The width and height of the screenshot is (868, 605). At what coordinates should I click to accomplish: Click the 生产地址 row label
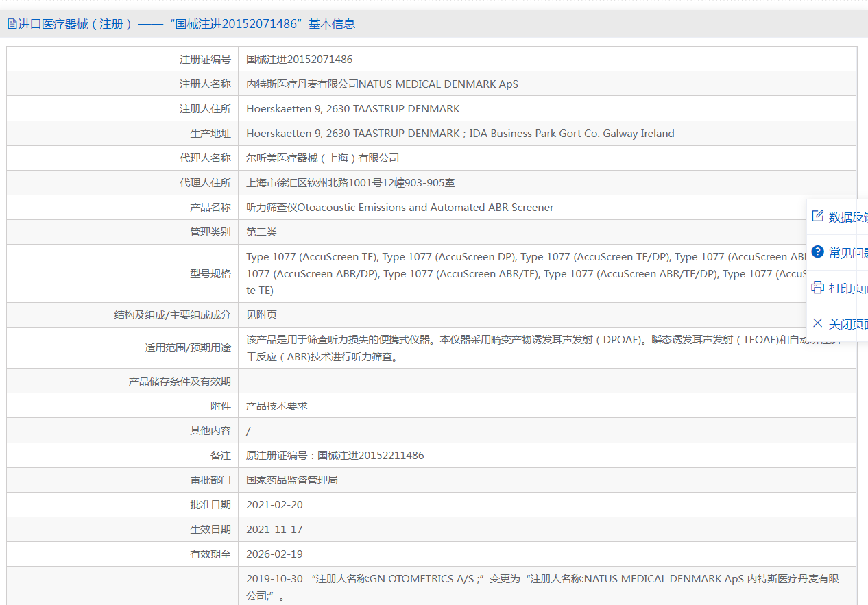[210, 134]
